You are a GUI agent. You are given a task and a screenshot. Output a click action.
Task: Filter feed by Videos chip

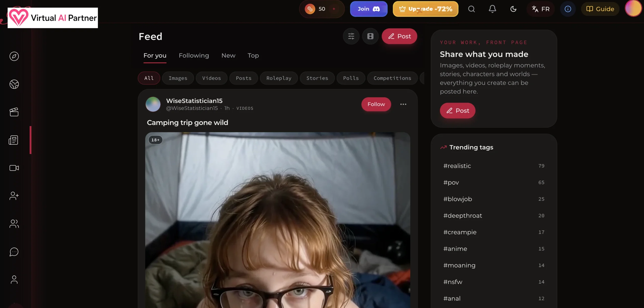(212, 78)
